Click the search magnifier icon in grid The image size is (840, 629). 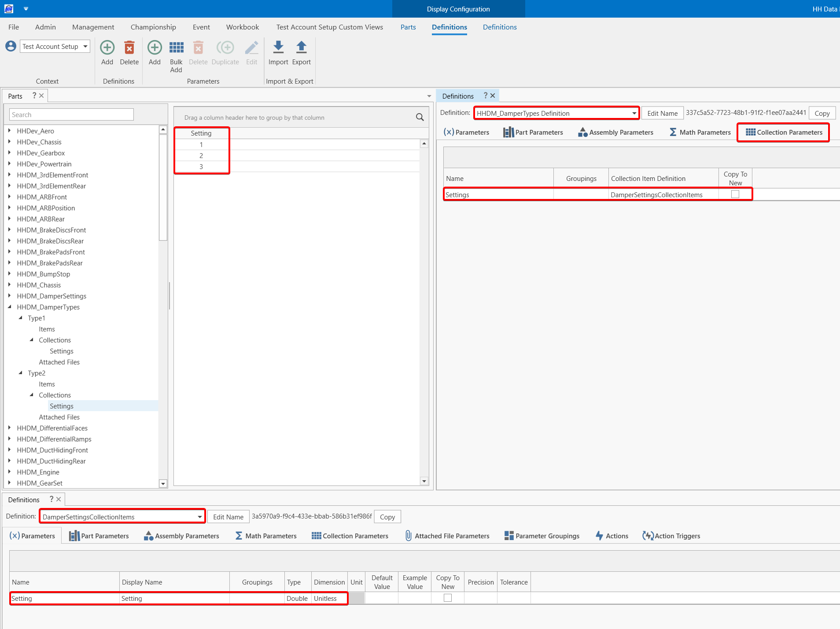[x=420, y=117]
